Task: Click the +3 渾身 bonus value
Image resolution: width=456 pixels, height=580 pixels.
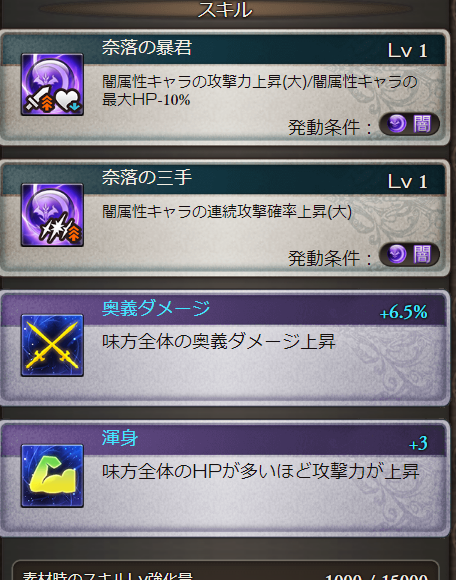Action: 418,444
